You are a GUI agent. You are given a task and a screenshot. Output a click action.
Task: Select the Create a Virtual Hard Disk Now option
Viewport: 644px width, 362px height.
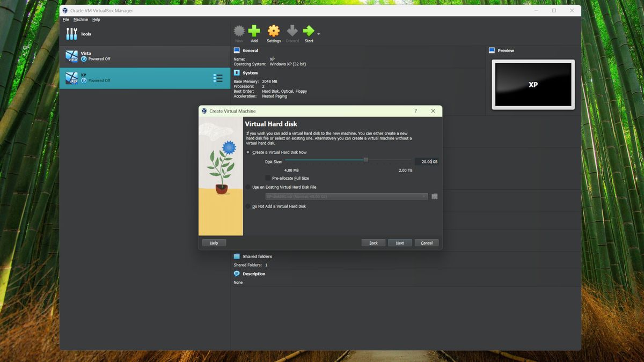(x=247, y=152)
